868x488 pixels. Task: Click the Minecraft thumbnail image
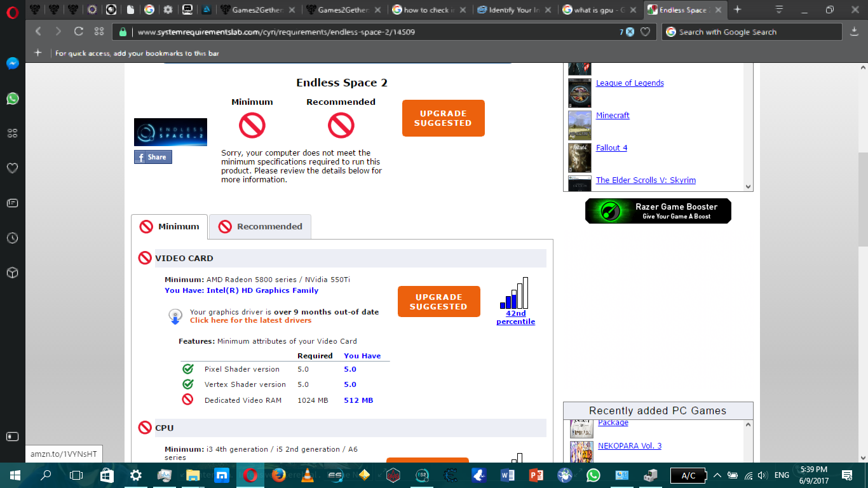point(580,125)
